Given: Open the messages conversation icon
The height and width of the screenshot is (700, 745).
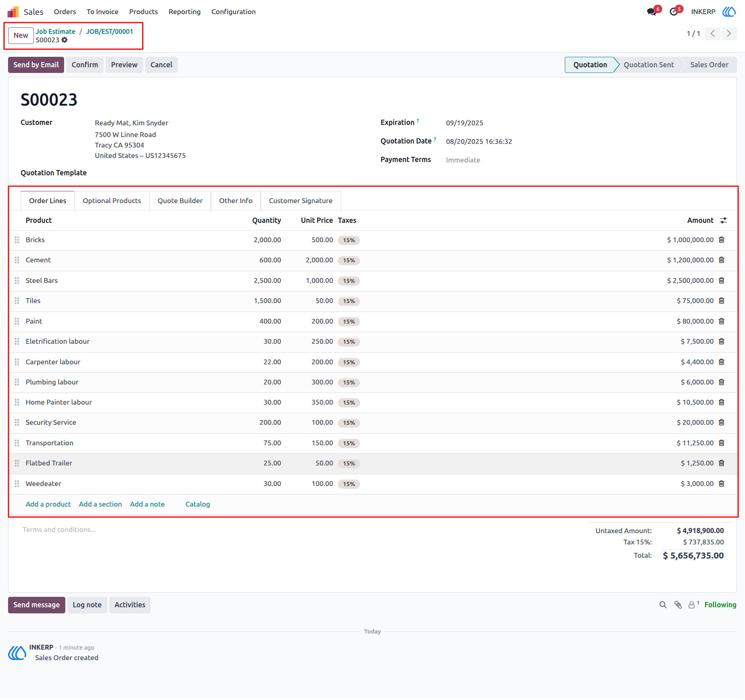Looking at the screenshot, I should tap(651, 12).
